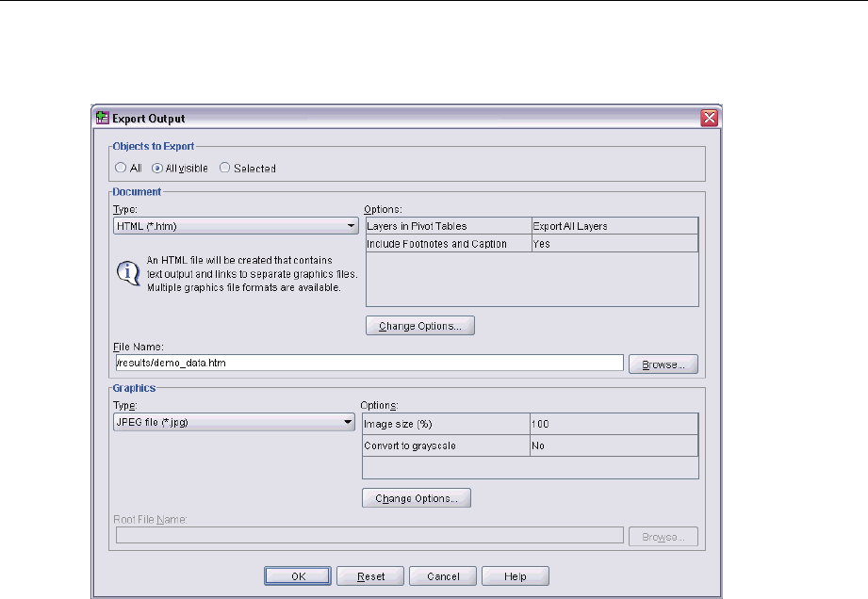Screen dimensions: 868x599
Task: Select the All radio button
Action: 120,168
